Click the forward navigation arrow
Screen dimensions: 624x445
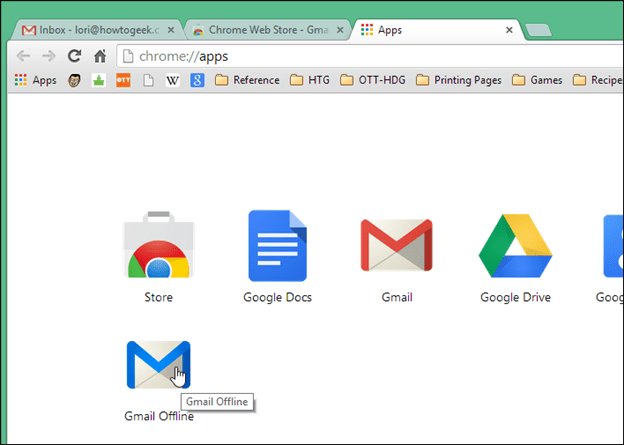pos(49,56)
